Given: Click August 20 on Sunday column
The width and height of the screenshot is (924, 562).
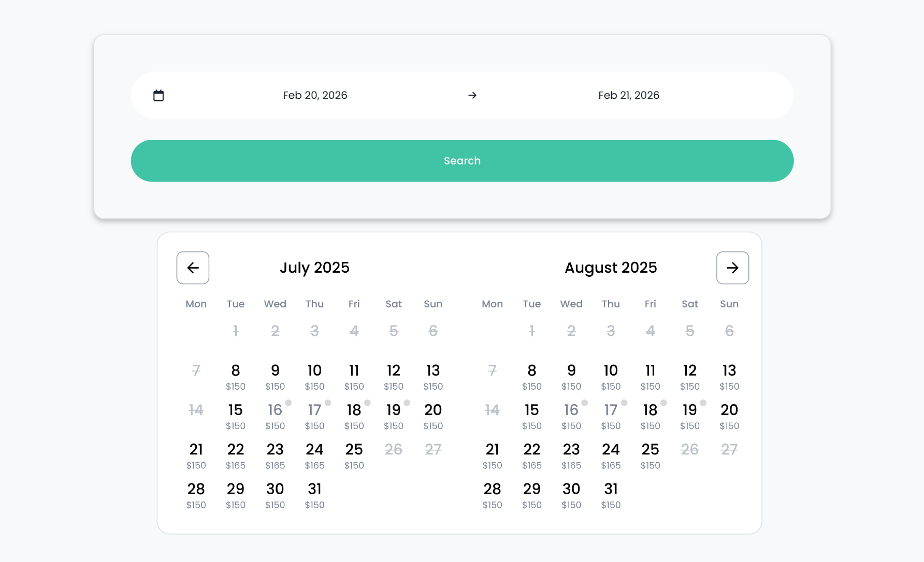Looking at the screenshot, I should pyautogui.click(x=729, y=416).
